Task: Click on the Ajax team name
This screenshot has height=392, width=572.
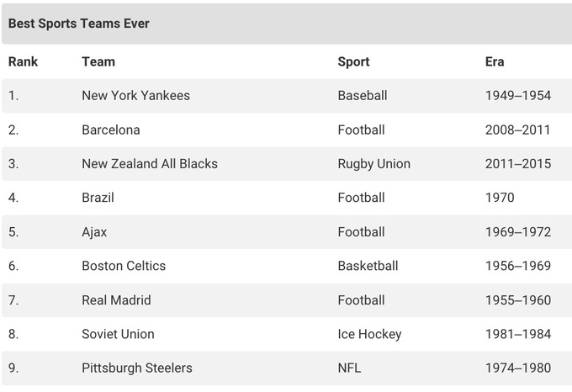Action: coord(94,232)
